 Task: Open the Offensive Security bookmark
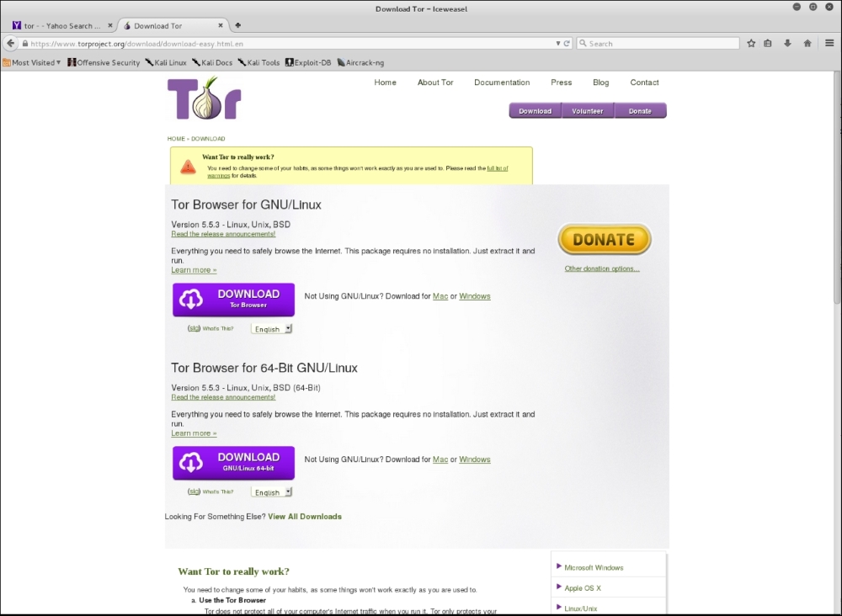pyautogui.click(x=103, y=62)
